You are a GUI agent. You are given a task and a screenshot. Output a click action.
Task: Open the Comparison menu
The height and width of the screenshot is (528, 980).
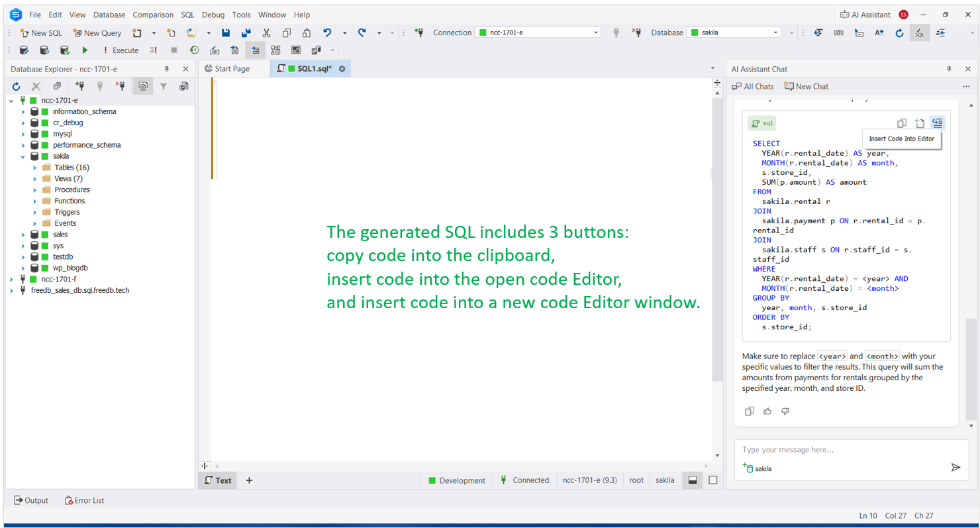point(153,15)
